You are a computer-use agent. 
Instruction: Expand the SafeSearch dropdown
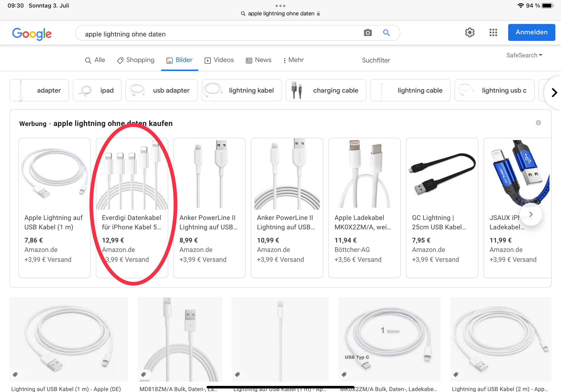(x=524, y=55)
